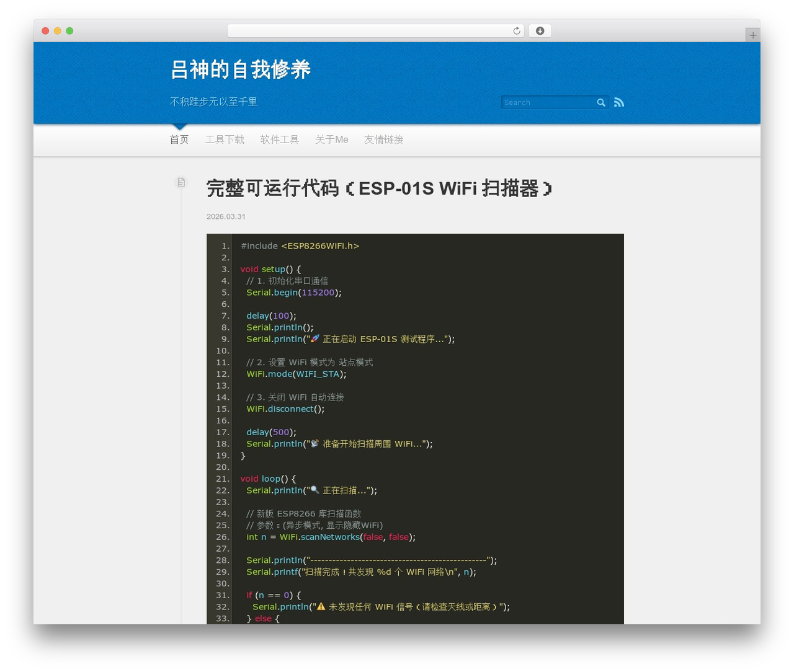Screen dimensions: 794x672
Task: Click the post date 2026.03.31
Action: coord(226,216)
